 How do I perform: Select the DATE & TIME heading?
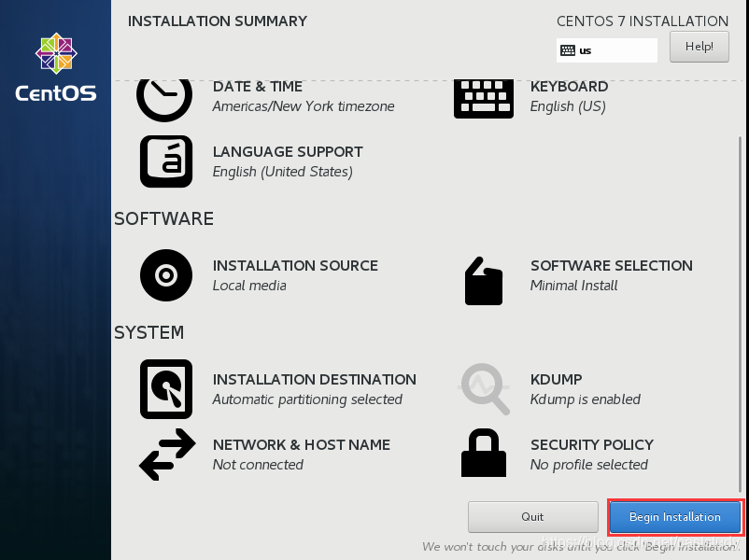click(x=258, y=87)
